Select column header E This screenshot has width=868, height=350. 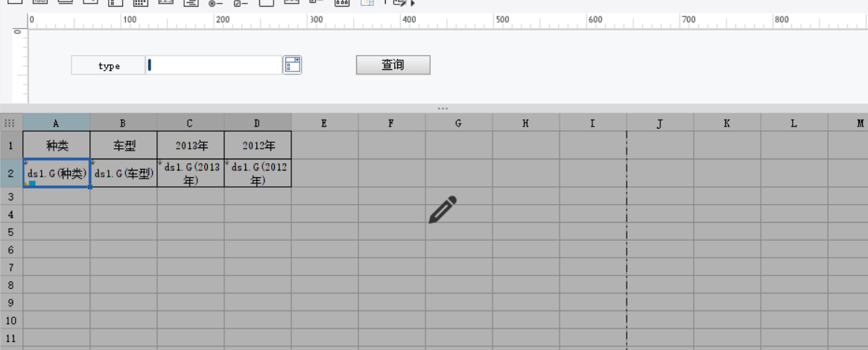click(x=324, y=123)
